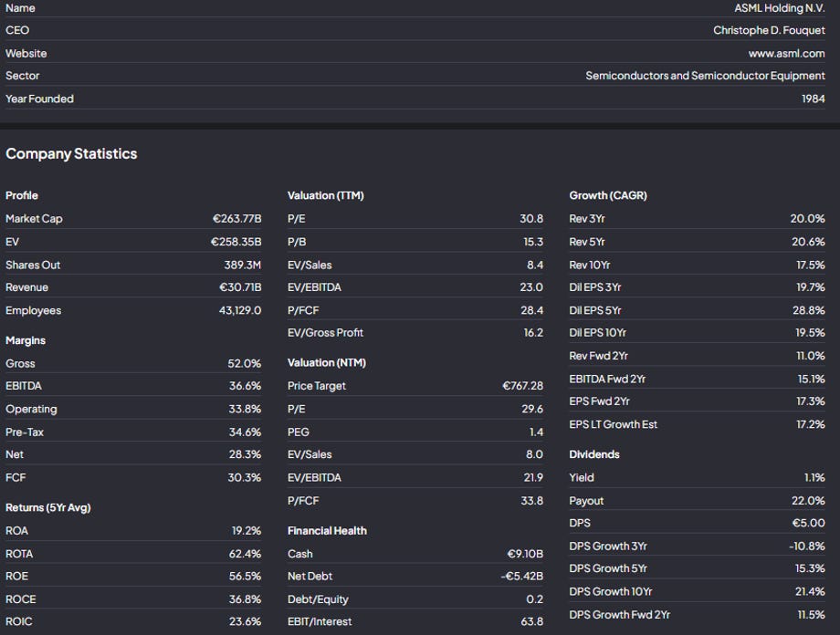The width and height of the screenshot is (840, 635).
Task: Click the EV/Gross Profit value 16.2
Action: point(533,333)
